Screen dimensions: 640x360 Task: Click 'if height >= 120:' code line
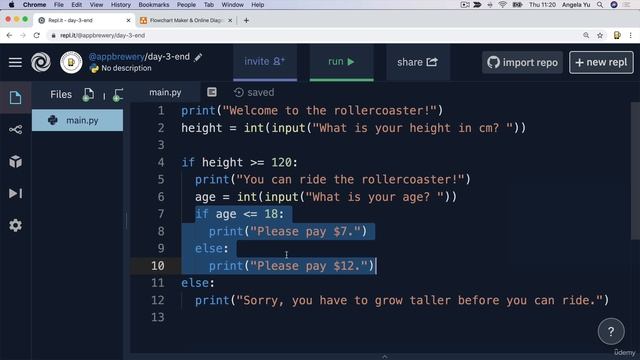(240, 162)
